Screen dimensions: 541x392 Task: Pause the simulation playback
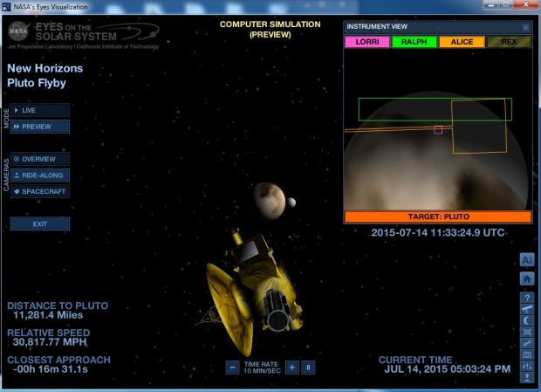pos(308,368)
